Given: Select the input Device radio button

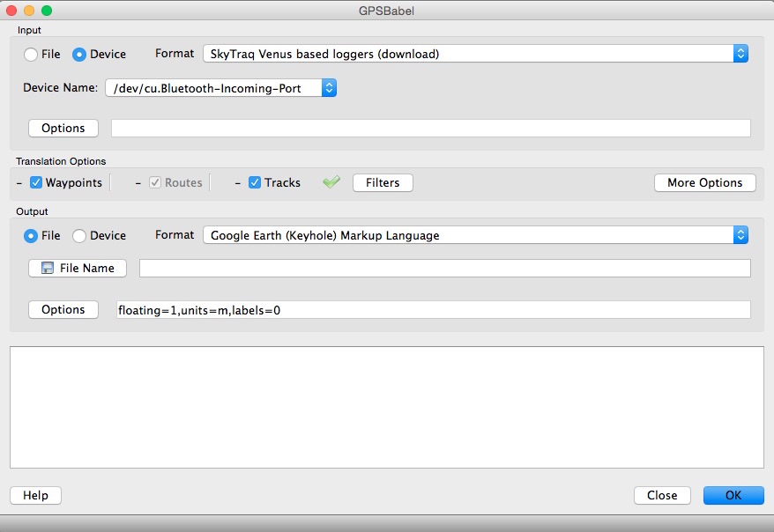Looking at the screenshot, I should [x=79, y=55].
